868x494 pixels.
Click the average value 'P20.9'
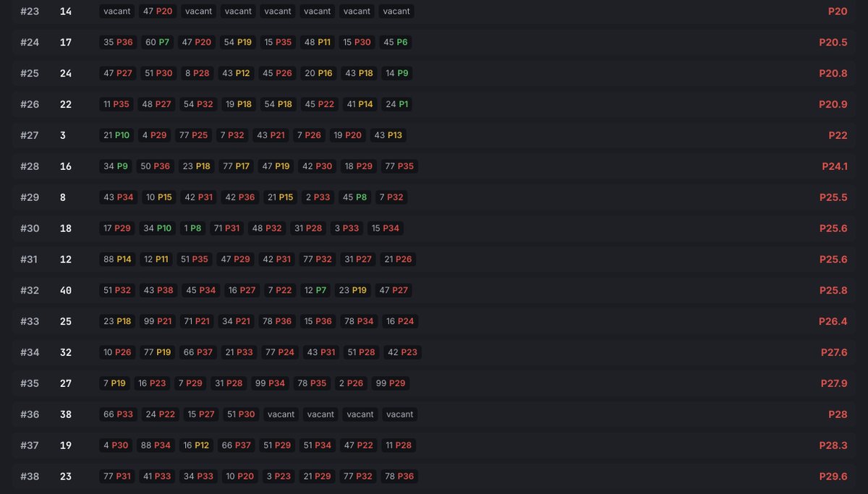coord(833,104)
